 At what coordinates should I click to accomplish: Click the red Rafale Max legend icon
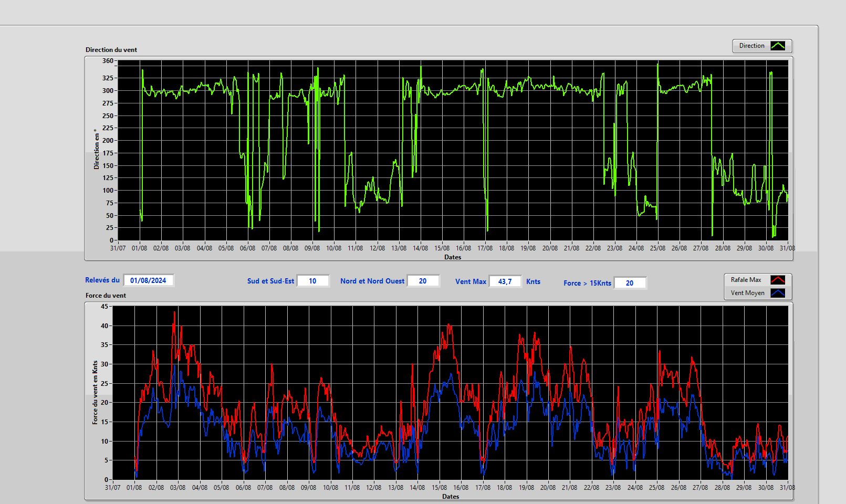tap(778, 280)
